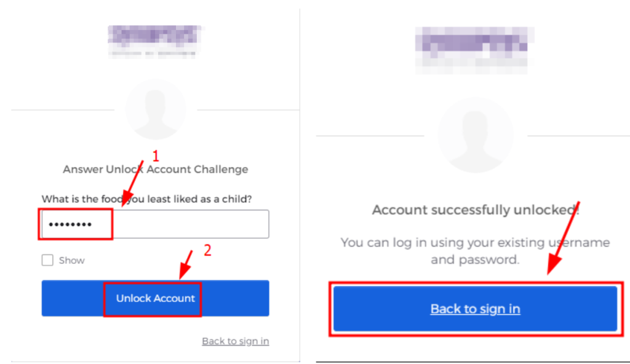Click the red annotation number 1

click(x=156, y=156)
